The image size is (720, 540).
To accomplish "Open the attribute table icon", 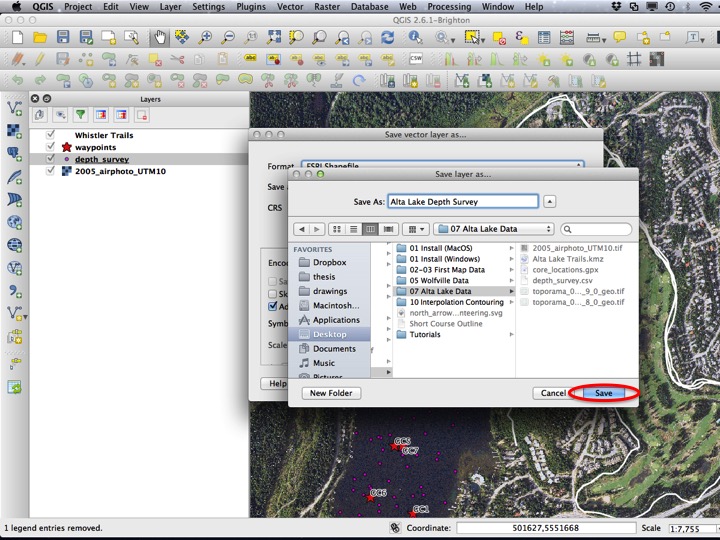I will click(x=544, y=37).
